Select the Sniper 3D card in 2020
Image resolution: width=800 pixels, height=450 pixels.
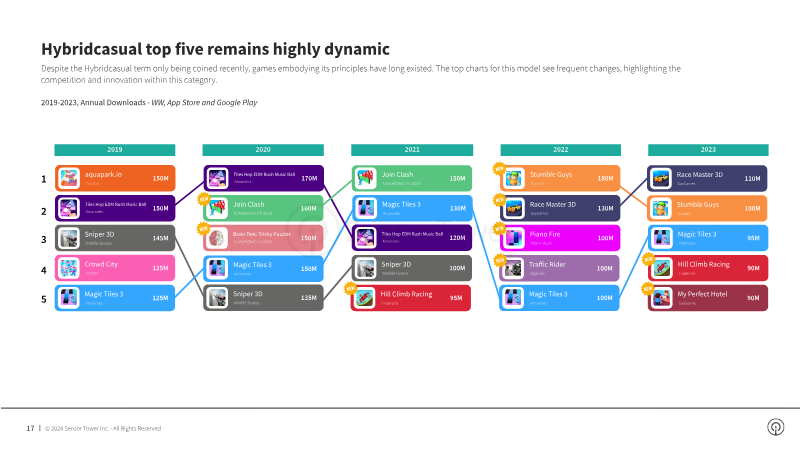pyautogui.click(x=263, y=298)
